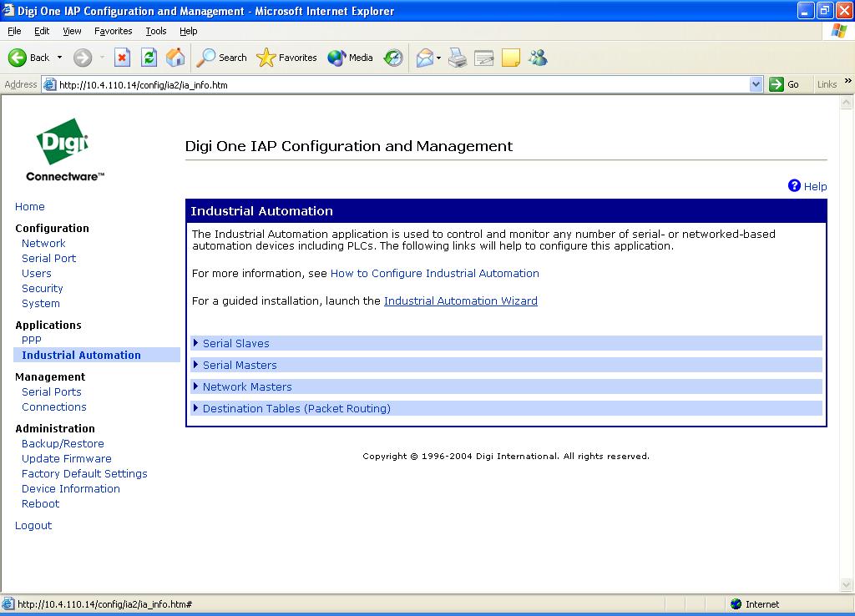The image size is (855, 616).
Task: Expand Destination Tables (Packet Routing)
Action: coord(296,408)
